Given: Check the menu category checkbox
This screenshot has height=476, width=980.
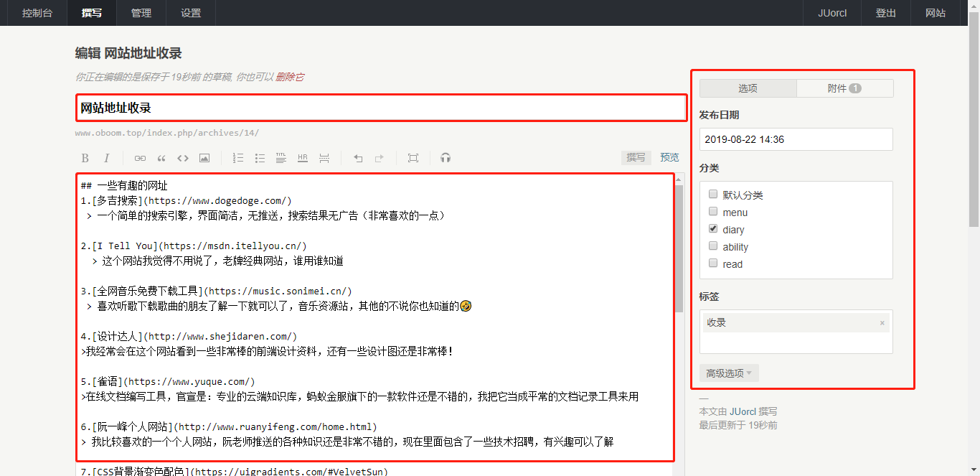Looking at the screenshot, I should [713, 212].
